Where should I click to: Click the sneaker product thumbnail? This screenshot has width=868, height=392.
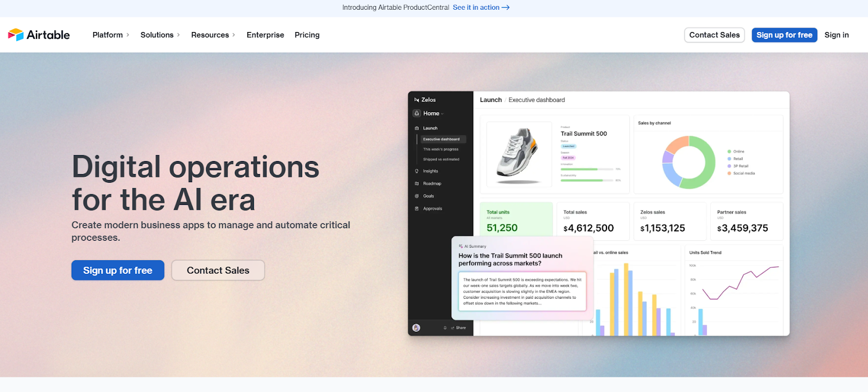519,154
